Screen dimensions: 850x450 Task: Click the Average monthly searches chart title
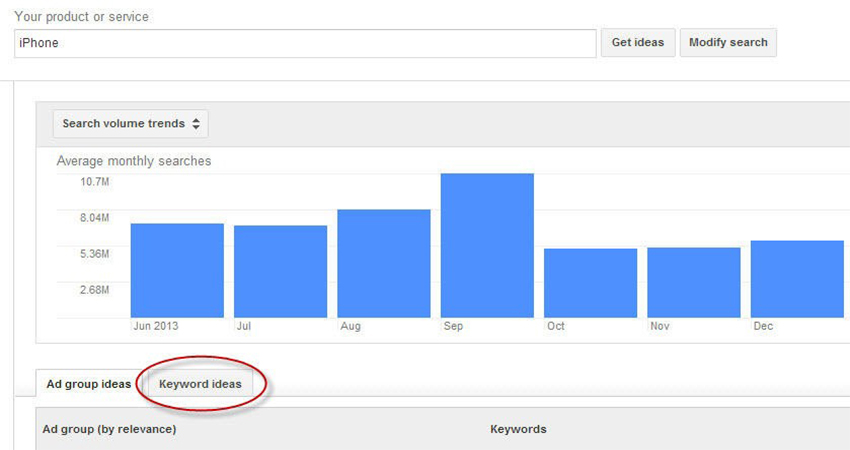coord(134,161)
